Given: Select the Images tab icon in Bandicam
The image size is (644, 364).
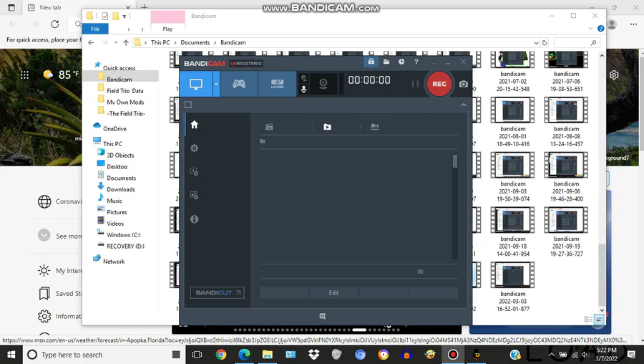Looking at the screenshot, I should tap(374, 127).
